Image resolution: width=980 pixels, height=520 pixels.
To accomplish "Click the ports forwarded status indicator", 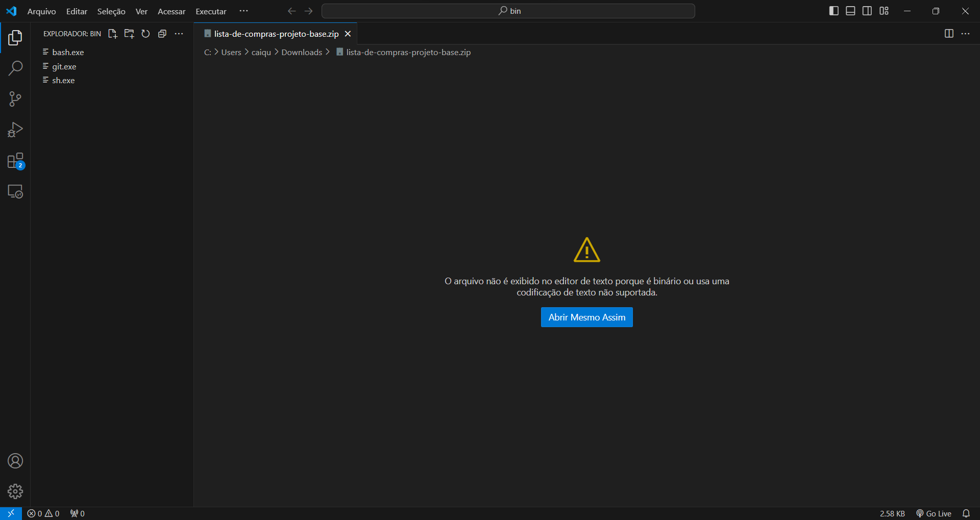I will coord(78,513).
